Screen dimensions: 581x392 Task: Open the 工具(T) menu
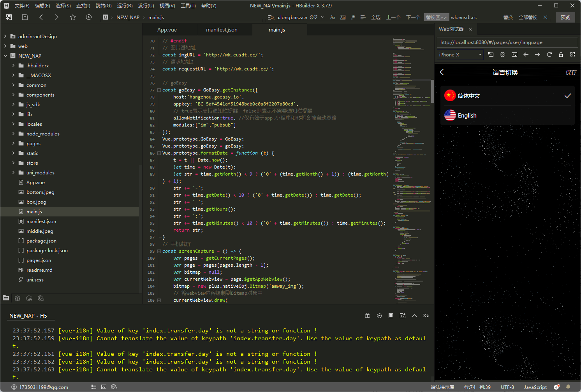[x=188, y=6]
